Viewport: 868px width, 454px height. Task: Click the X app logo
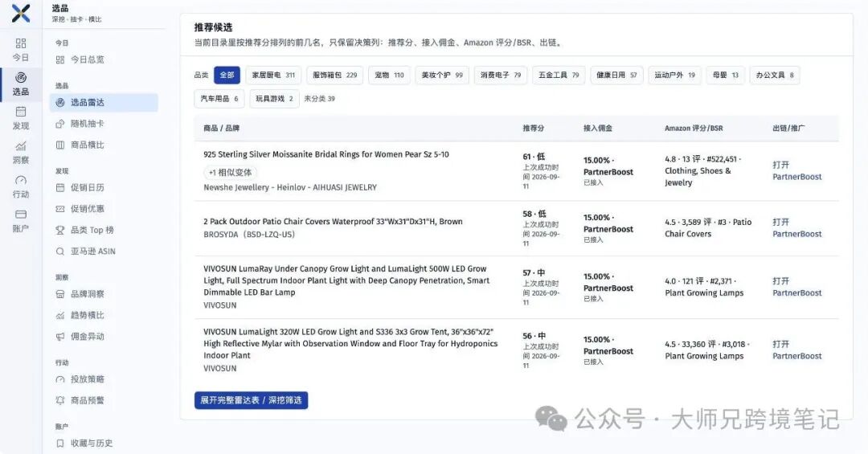tap(21, 13)
